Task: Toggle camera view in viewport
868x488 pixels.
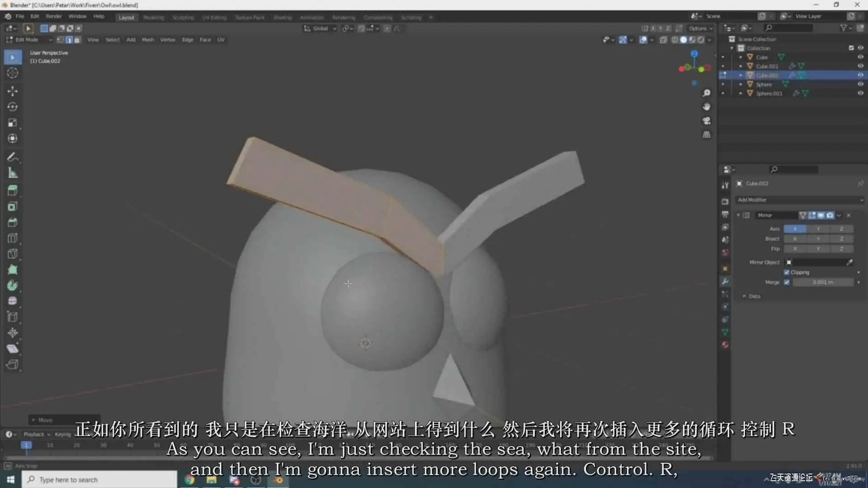Action: point(707,121)
